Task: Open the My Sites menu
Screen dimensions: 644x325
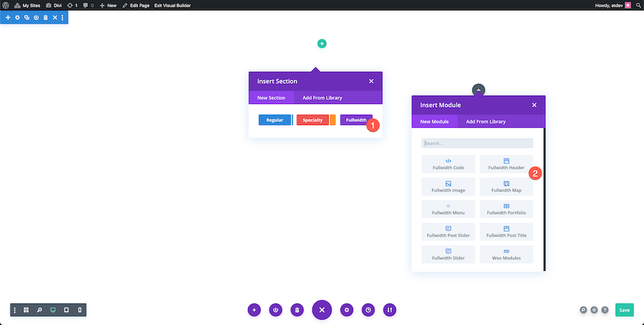Action: (x=27, y=5)
